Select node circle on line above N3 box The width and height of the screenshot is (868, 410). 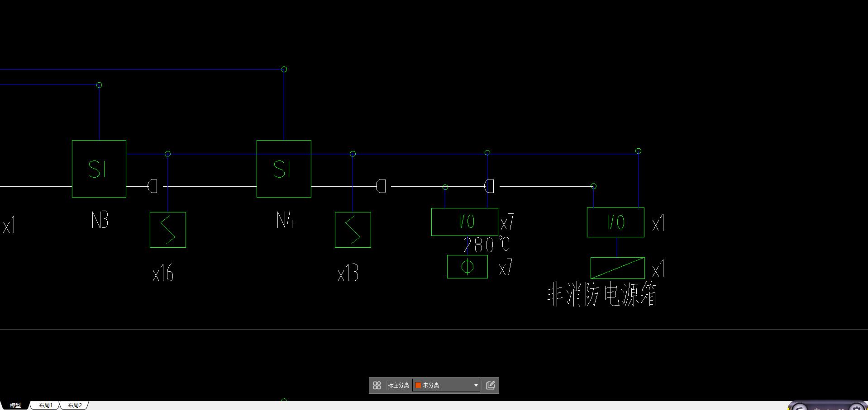(99, 85)
